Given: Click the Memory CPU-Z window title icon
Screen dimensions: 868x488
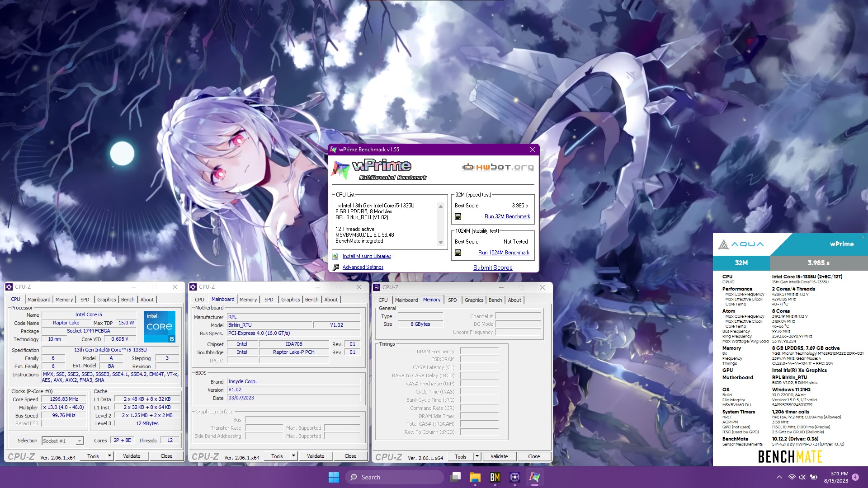Looking at the screenshot, I should (377, 287).
